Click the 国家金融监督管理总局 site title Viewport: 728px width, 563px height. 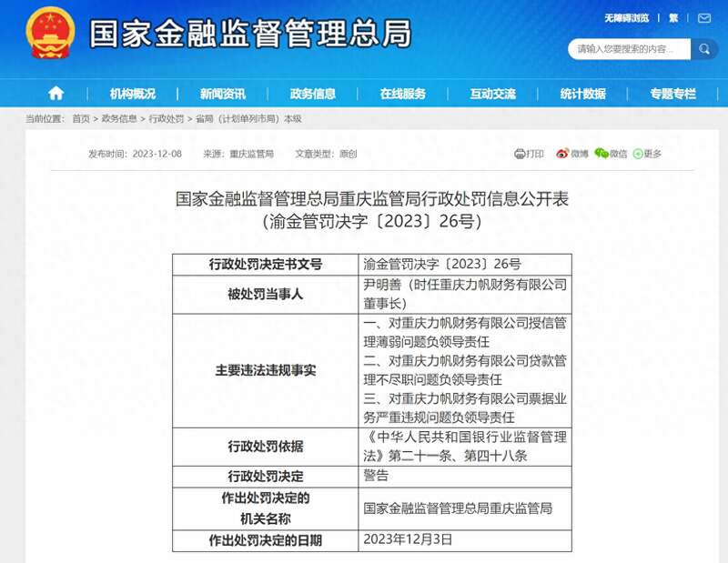(250, 34)
